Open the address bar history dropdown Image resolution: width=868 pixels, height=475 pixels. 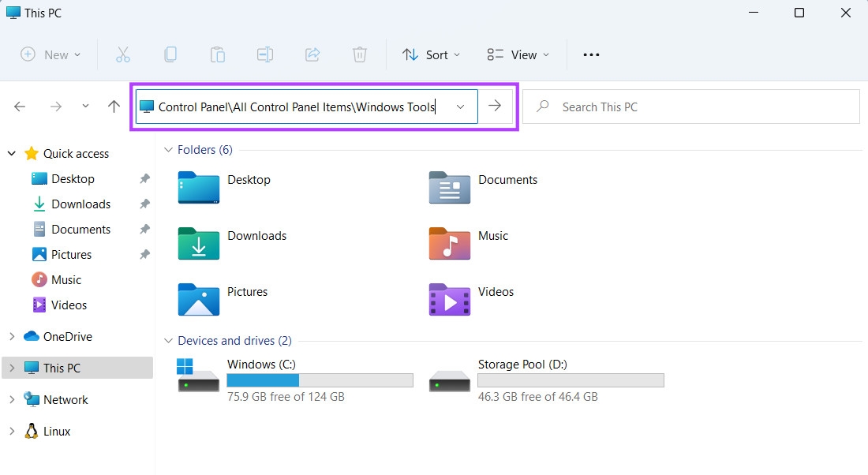point(460,107)
